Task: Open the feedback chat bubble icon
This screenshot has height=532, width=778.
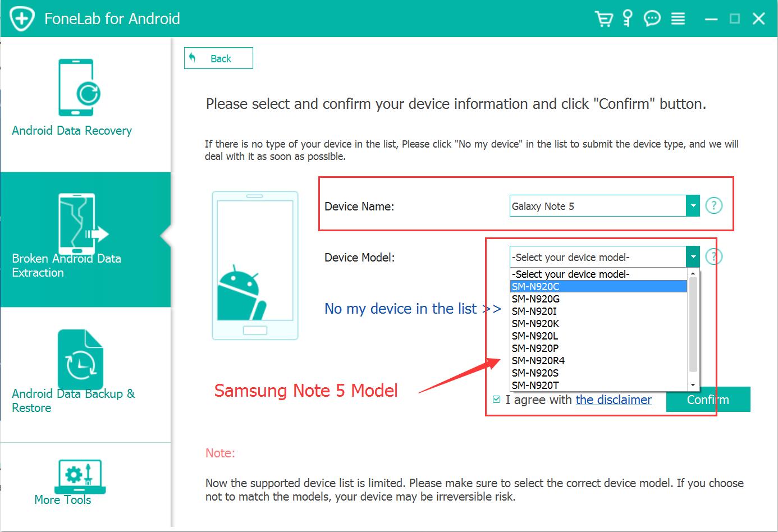Action: tap(652, 19)
